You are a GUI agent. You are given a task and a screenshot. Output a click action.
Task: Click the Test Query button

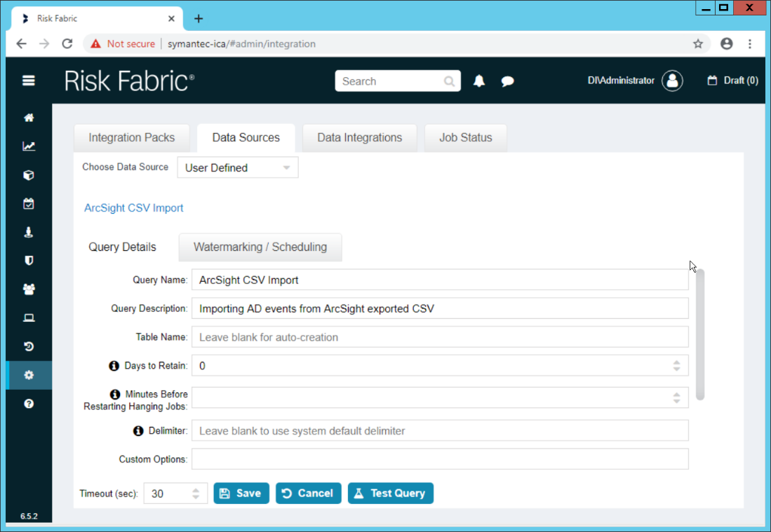click(x=390, y=493)
